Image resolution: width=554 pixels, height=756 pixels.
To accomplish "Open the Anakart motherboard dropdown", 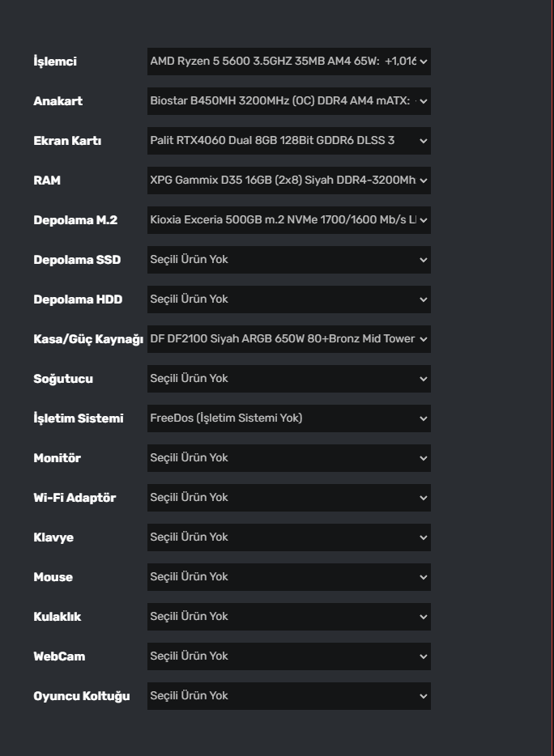I will 288,101.
